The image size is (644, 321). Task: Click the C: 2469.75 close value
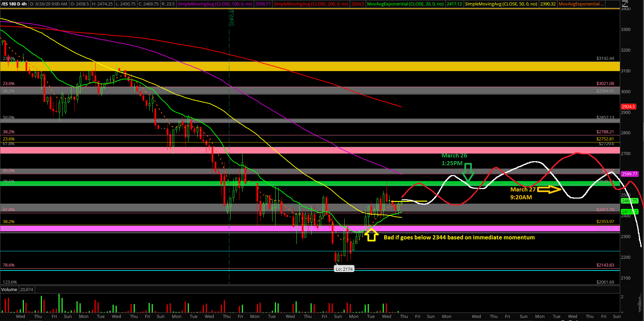[x=148, y=4]
